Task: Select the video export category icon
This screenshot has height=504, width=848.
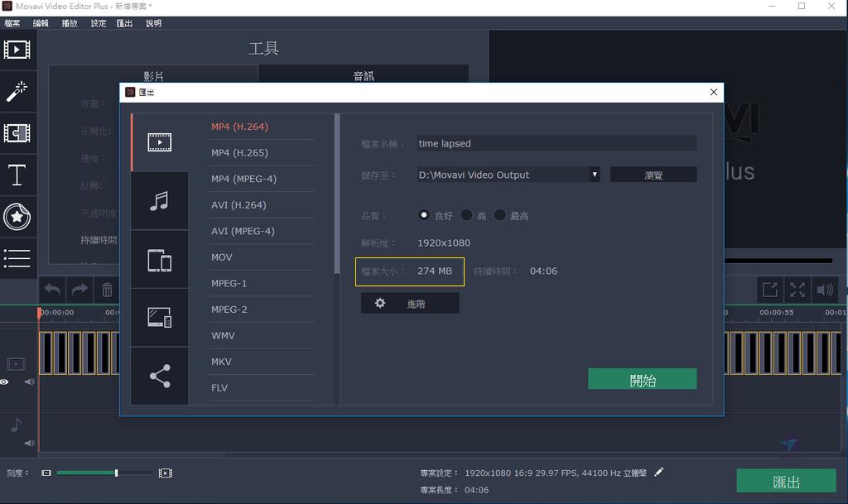Action: tap(160, 142)
